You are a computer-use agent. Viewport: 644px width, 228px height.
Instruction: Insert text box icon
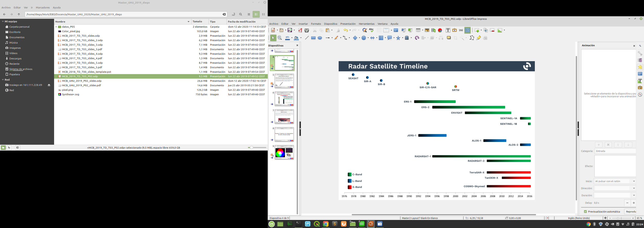coord(448,30)
